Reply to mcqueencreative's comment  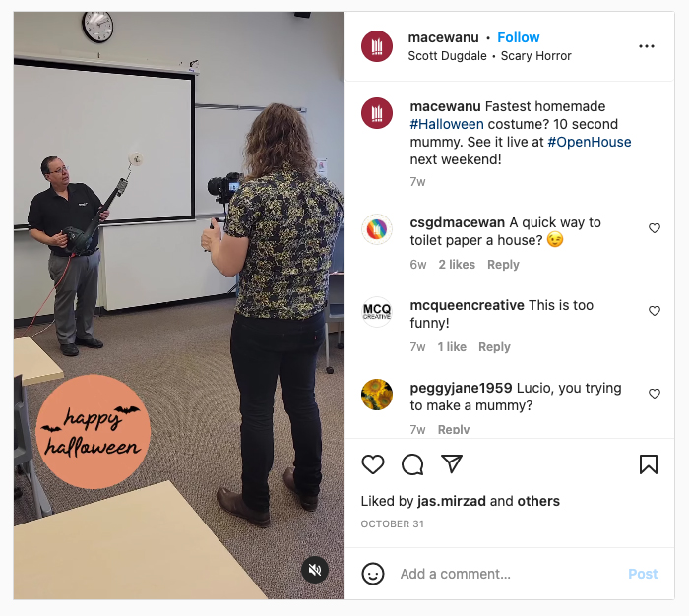coord(494,347)
